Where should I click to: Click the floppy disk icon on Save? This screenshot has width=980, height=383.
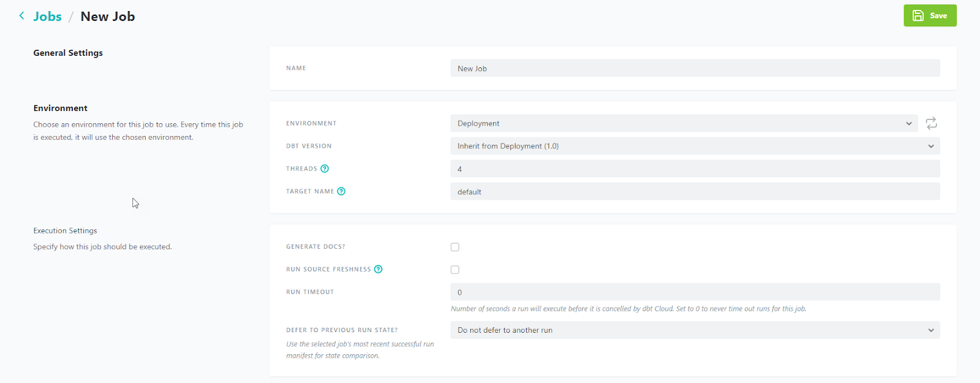coord(918,16)
